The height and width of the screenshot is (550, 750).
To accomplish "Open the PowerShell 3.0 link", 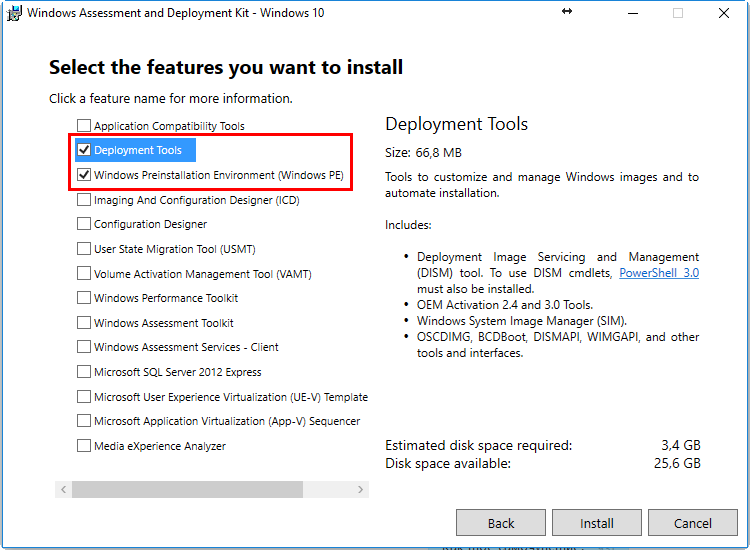I will click(x=659, y=273).
